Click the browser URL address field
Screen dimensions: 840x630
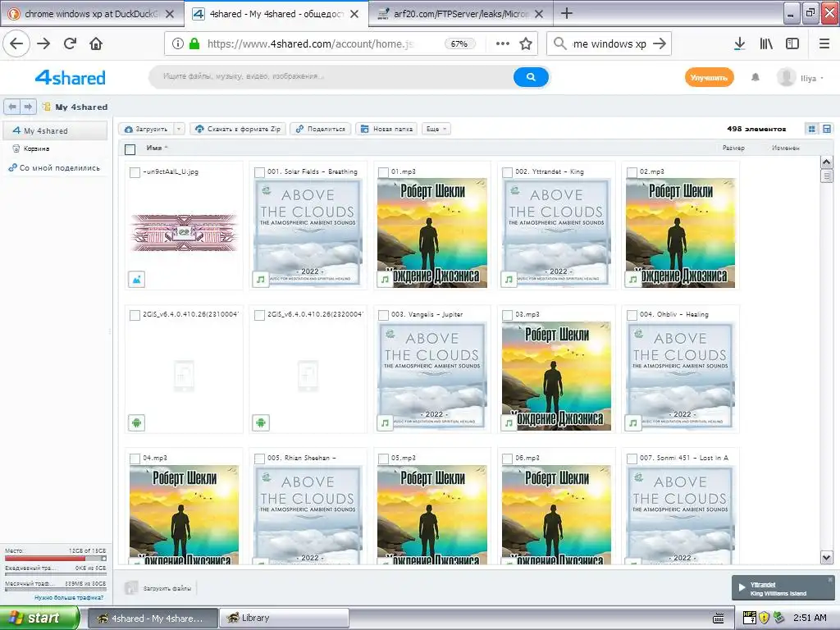pos(311,44)
